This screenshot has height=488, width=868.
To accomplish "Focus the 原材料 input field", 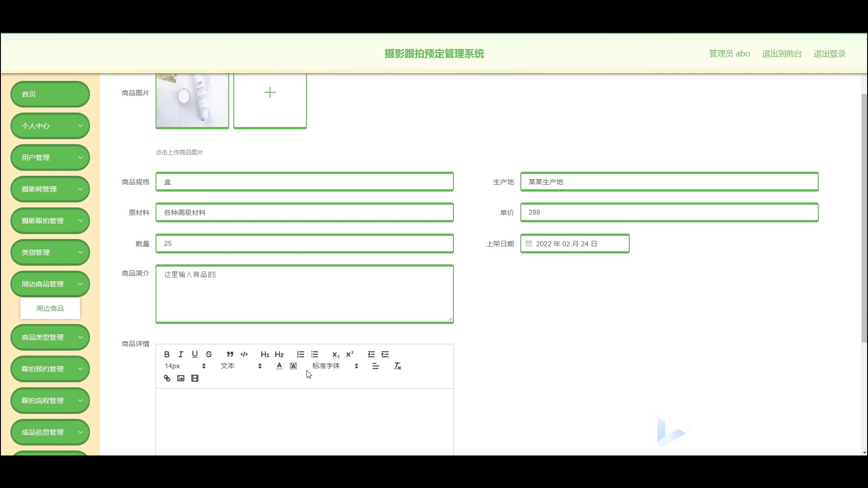I will (305, 212).
